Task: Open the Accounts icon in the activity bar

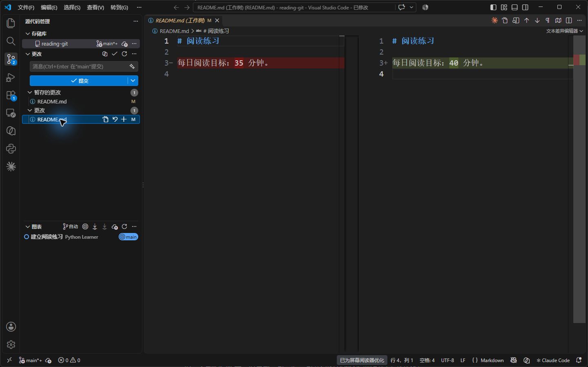Action: coord(11,327)
